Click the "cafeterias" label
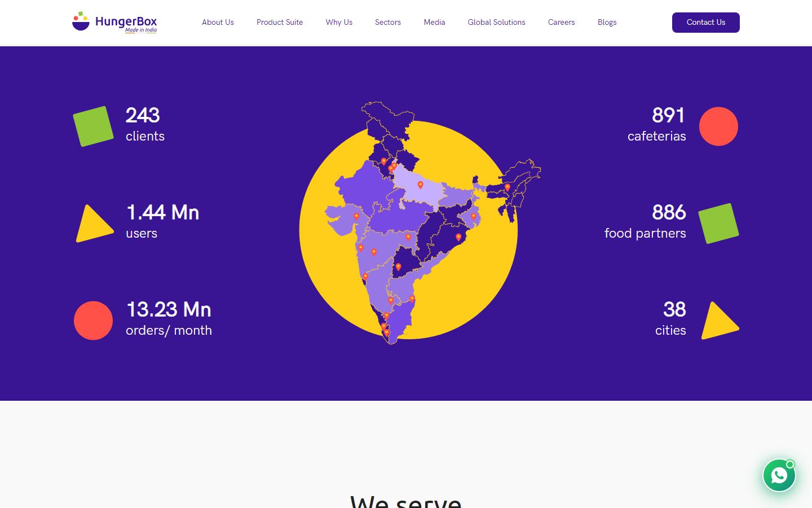This screenshot has width=812, height=508. click(x=657, y=136)
